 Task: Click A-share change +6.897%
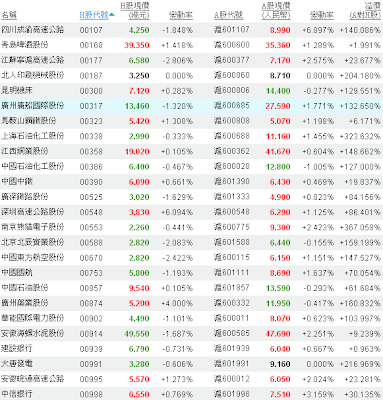(318, 30)
